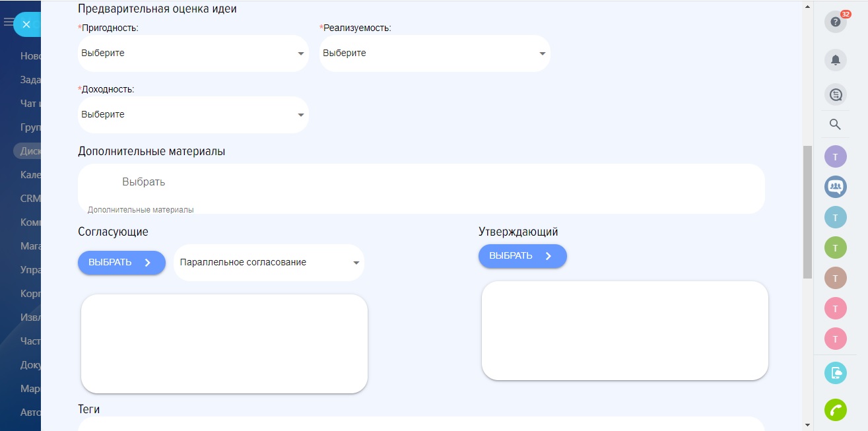The image size is (868, 431).
Task: Open the chat messages icon under the bell
Action: (x=835, y=95)
